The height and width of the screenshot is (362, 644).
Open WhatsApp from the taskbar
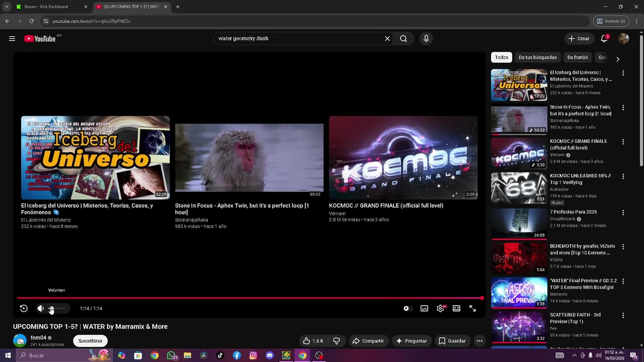(172, 355)
